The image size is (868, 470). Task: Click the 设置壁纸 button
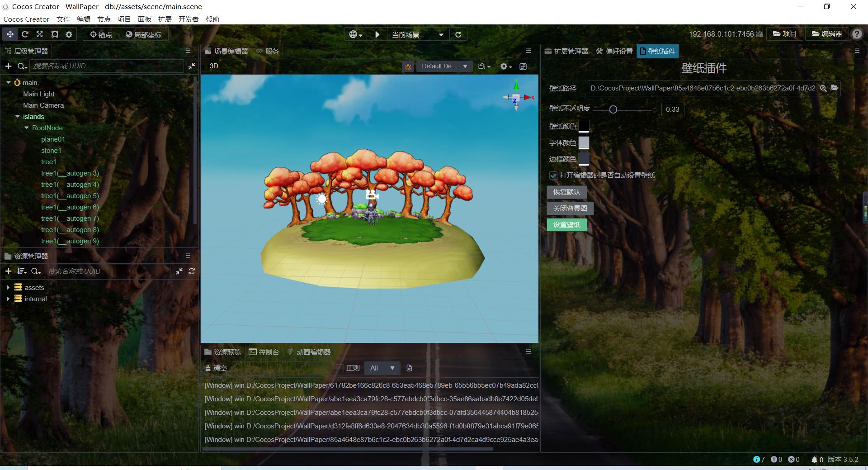point(566,225)
